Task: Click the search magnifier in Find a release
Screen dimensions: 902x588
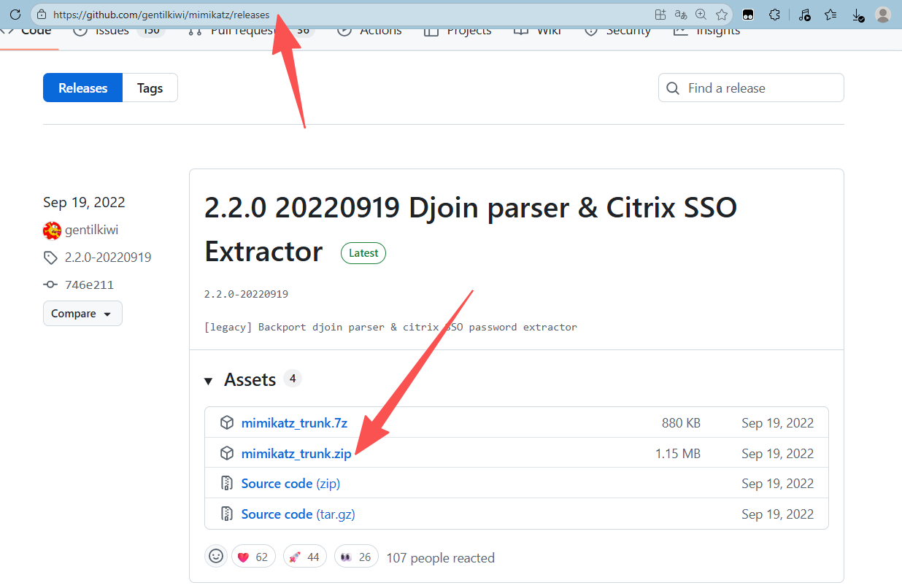Action: click(673, 88)
